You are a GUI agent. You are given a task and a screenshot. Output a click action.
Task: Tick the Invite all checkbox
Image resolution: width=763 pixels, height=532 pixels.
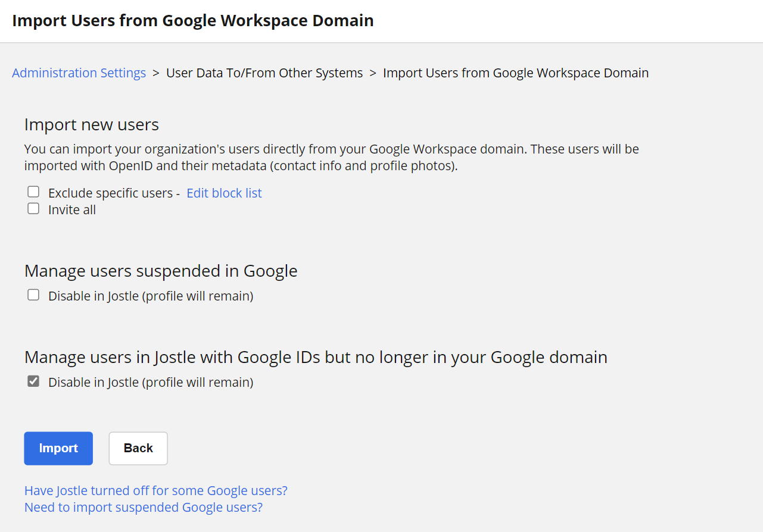[x=33, y=208]
